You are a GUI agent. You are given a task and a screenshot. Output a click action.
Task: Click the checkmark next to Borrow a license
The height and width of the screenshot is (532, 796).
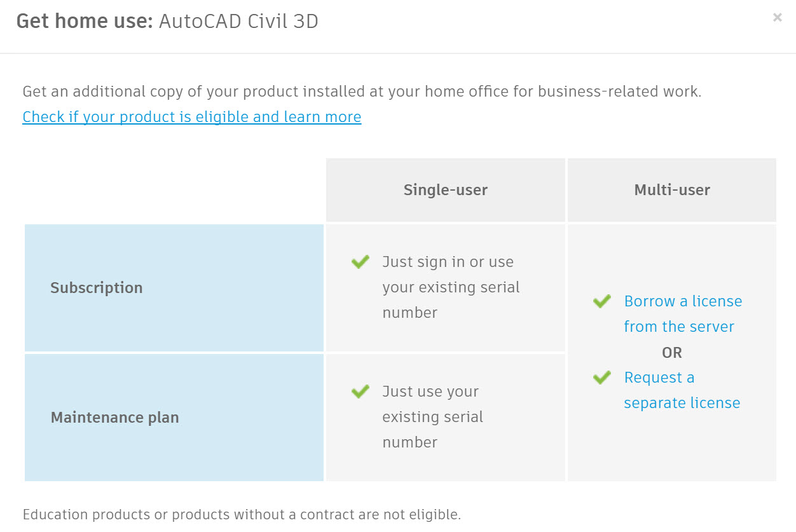[601, 301]
